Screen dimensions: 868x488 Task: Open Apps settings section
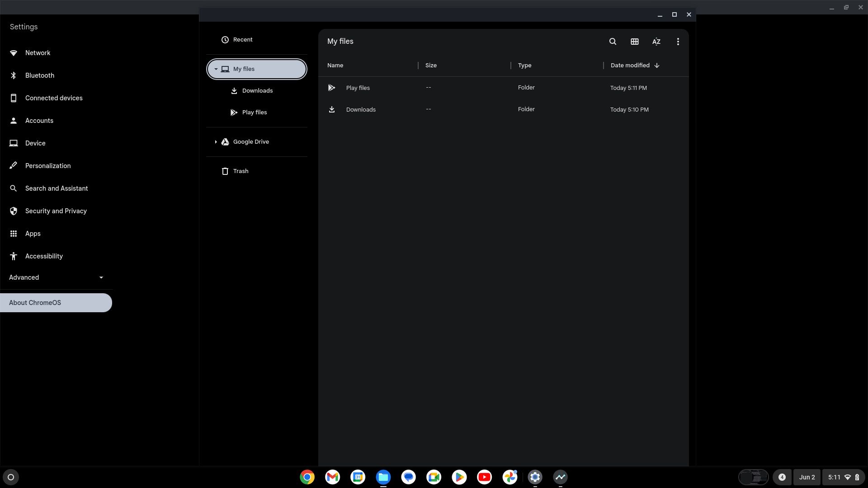[56, 234]
